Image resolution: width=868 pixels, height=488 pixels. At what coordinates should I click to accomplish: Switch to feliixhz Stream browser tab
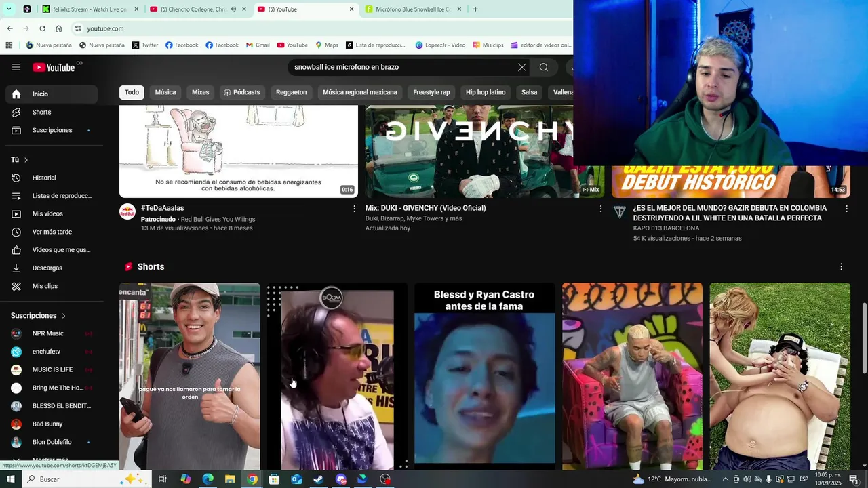pos(88,9)
